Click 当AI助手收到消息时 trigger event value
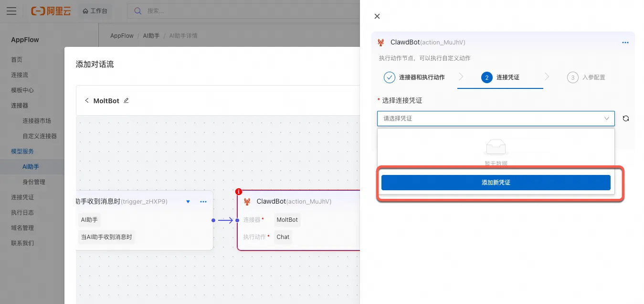644x304 pixels. click(106, 237)
